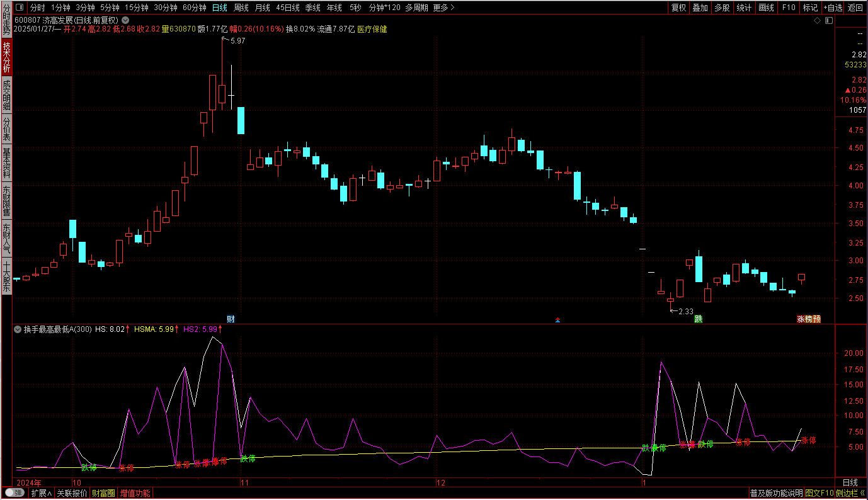Select the 45日线 period

(288, 8)
